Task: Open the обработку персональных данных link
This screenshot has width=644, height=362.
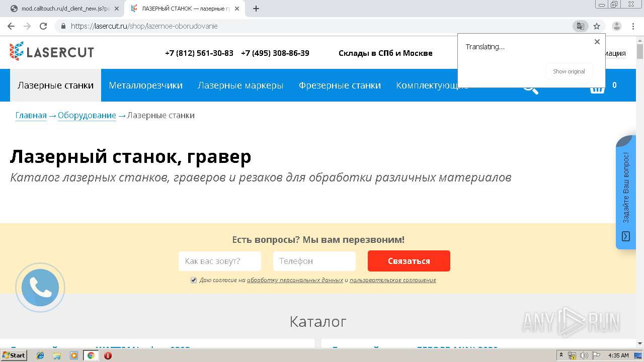Action: pyautogui.click(x=295, y=280)
